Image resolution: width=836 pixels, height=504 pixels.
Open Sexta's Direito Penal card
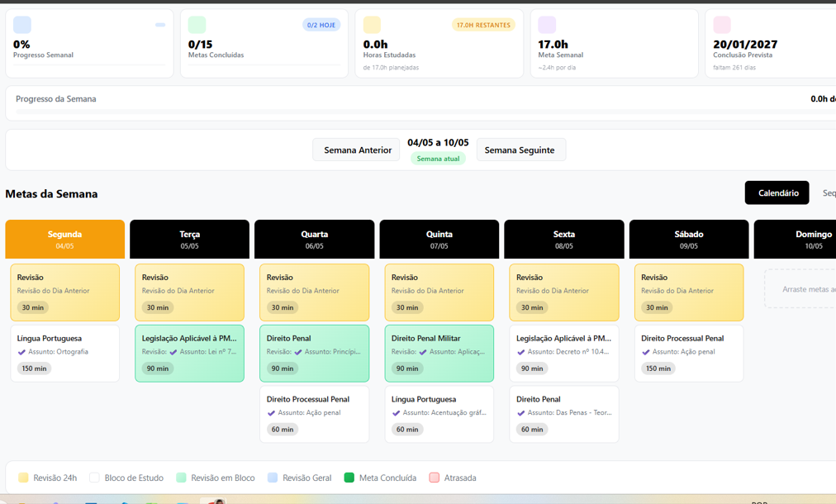tap(564, 414)
